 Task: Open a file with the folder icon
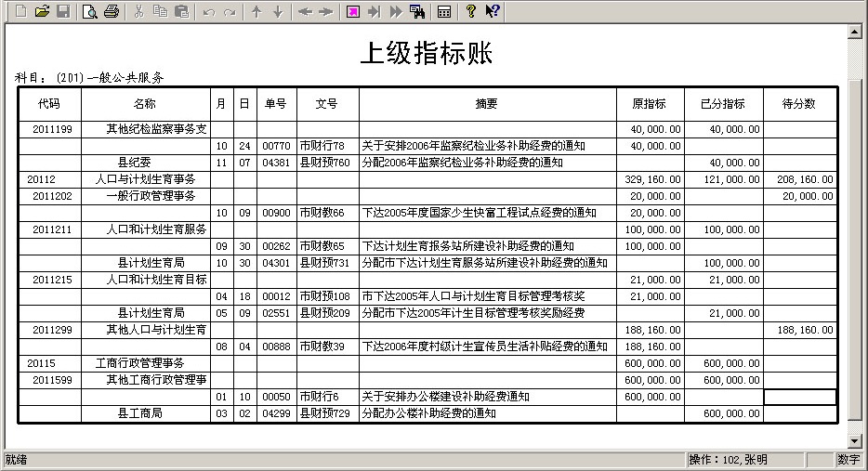point(42,11)
